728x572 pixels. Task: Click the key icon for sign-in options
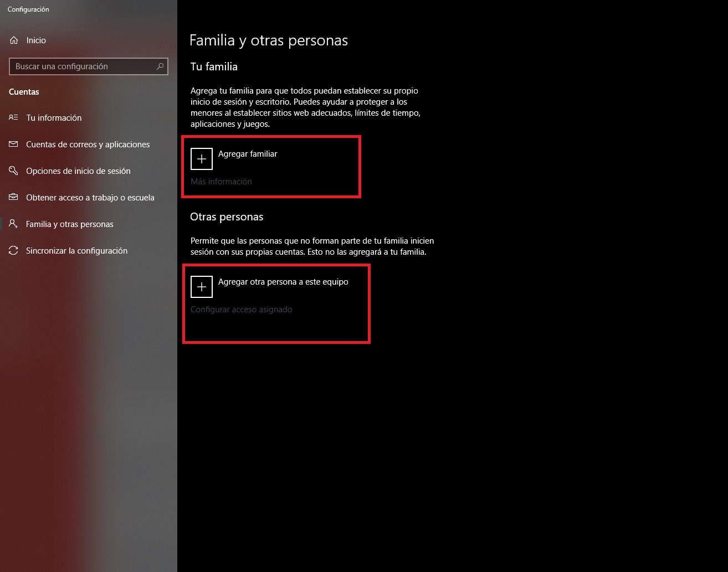point(14,171)
